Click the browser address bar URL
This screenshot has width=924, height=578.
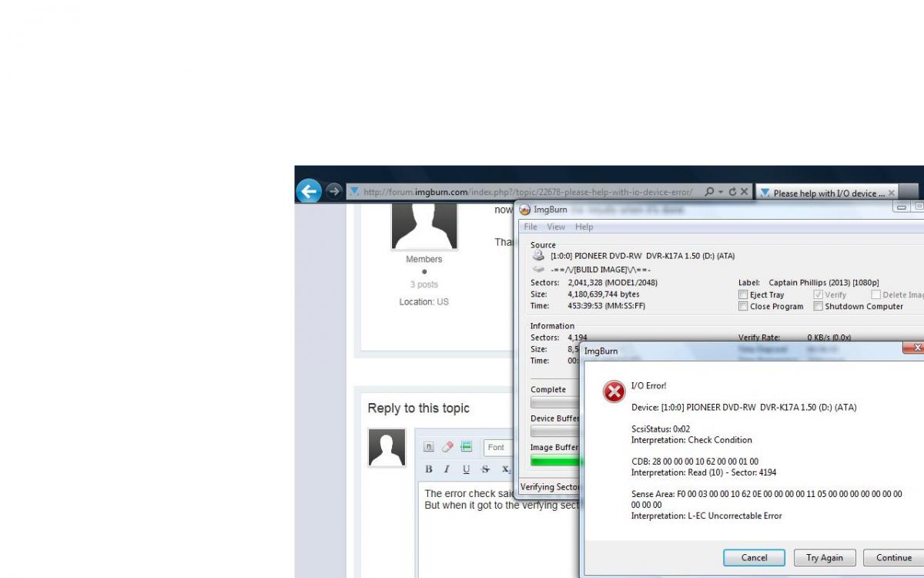(527, 192)
